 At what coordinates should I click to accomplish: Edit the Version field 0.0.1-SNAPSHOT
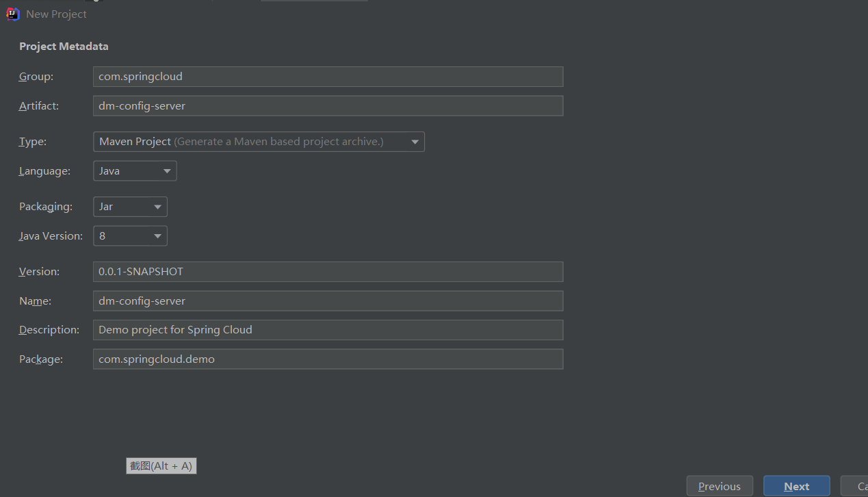click(328, 272)
